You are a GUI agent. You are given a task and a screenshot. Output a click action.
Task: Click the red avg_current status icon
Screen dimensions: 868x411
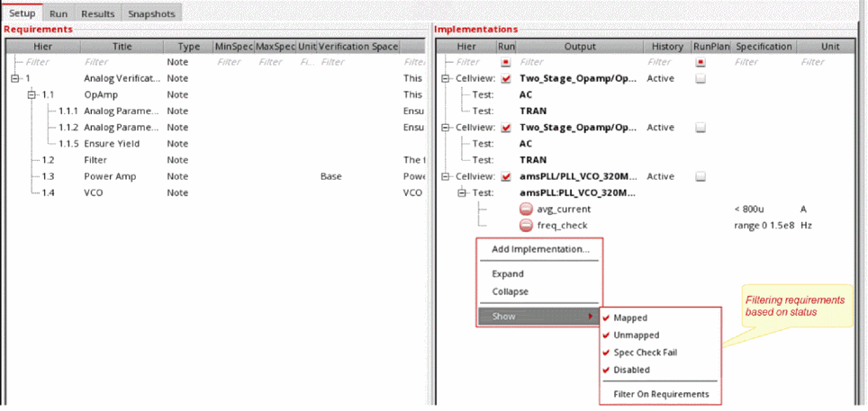[526, 209]
